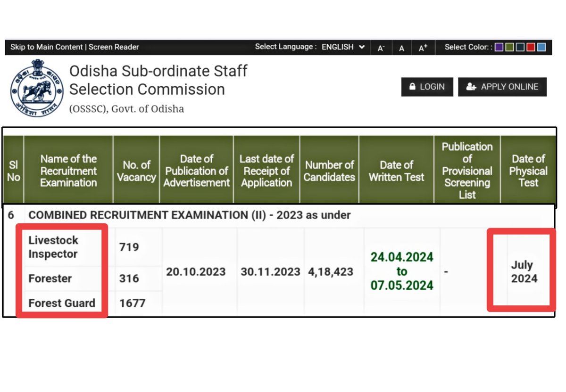Image resolution: width=566 pixels, height=392 pixels.
Task: Click vacancy value 1677
Action: tap(133, 303)
